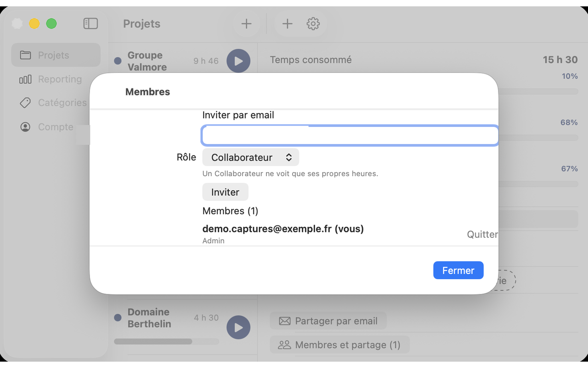588x368 pixels.
Task: Select the Domaine Berthelin project name
Action: [x=149, y=318]
